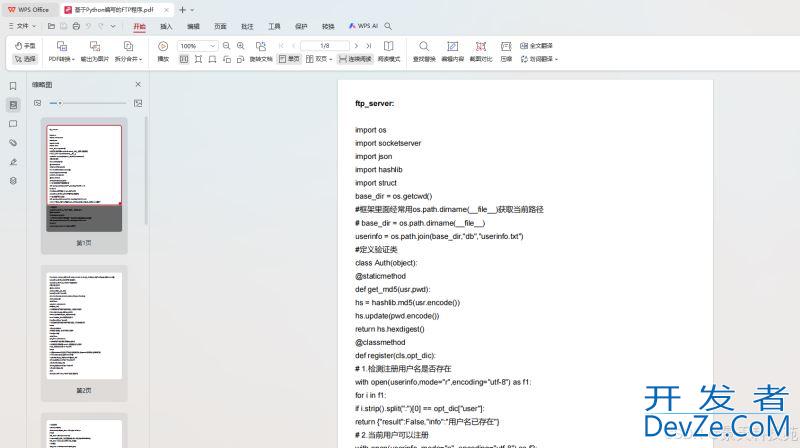This screenshot has height=448, width=800.
Task: Click the search icon beside WPS AI
Action: point(388,26)
